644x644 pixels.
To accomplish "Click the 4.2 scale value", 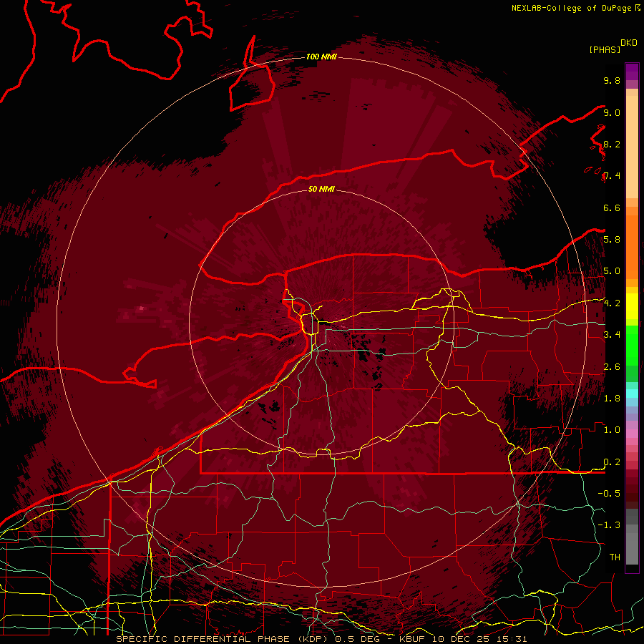I will coord(612,303).
